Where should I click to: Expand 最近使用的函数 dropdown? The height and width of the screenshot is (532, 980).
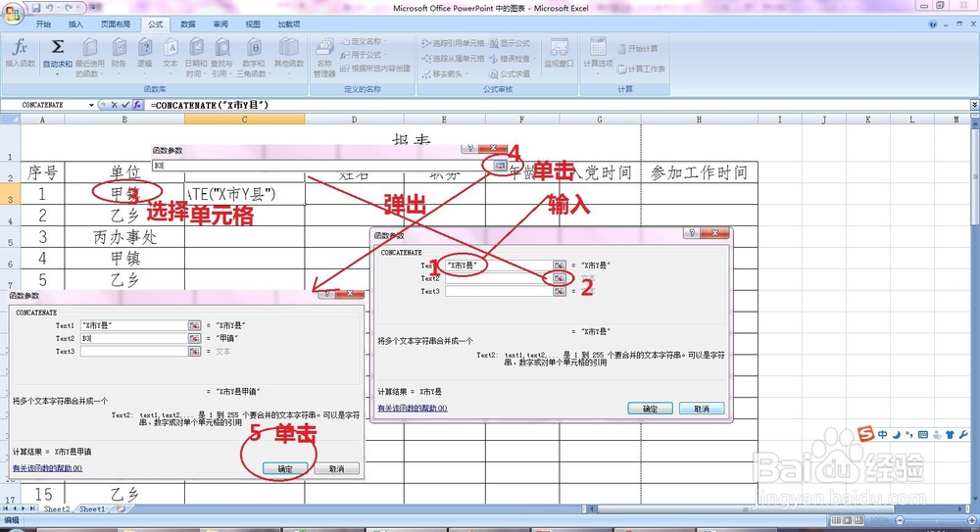coord(90,58)
